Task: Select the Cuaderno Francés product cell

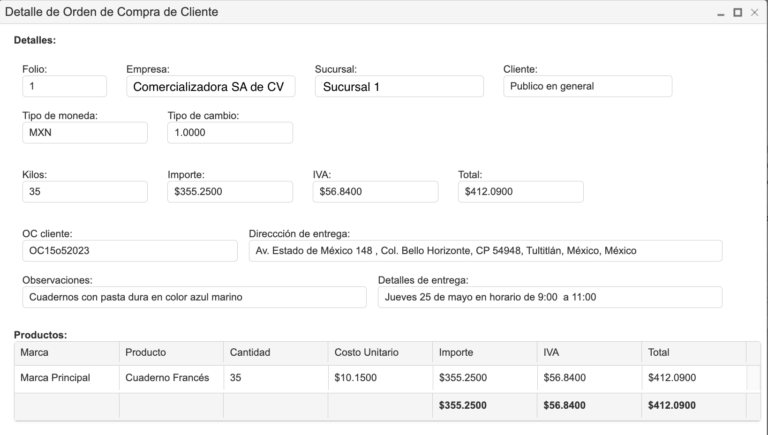Action: pyautogui.click(x=168, y=378)
